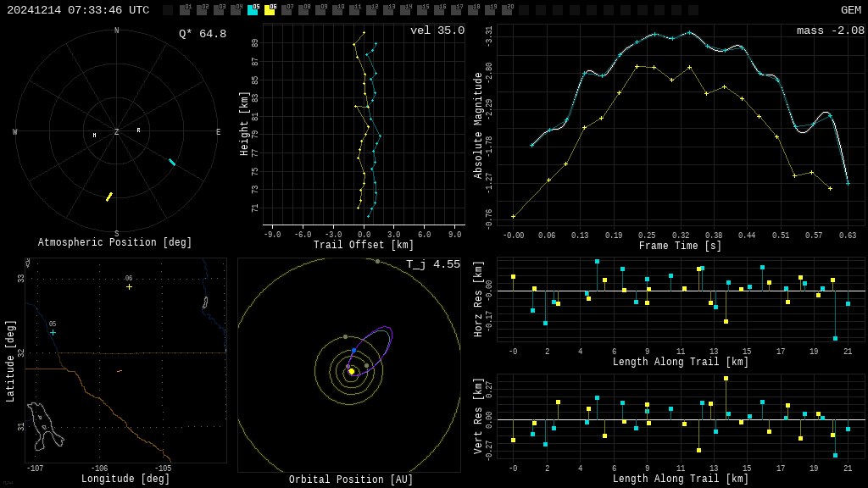Select the yellow station 06 indicator
868x488 pixels.
pyautogui.click(x=270, y=10)
